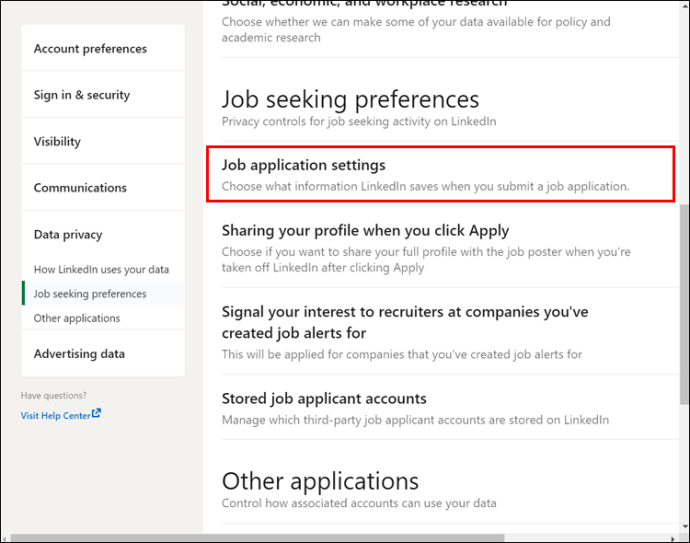Image resolution: width=690 pixels, height=543 pixels.
Task: Click the Job seeking preferences heading
Action: click(350, 100)
